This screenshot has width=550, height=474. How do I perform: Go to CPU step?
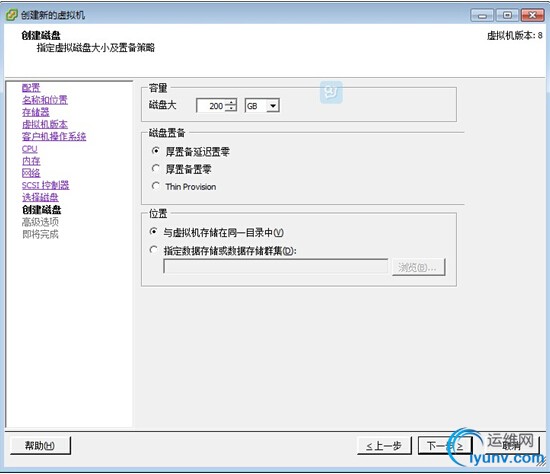29,149
